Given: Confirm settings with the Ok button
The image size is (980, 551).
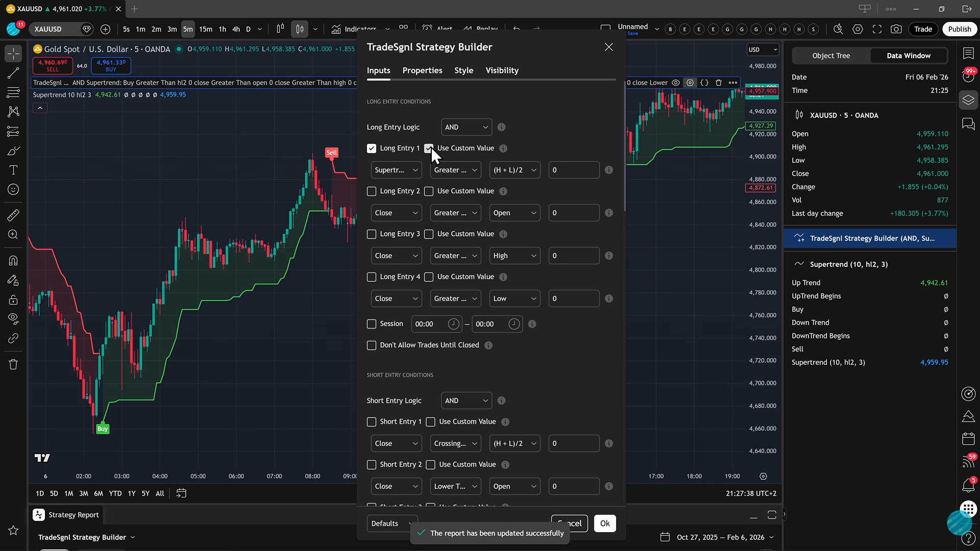Looking at the screenshot, I should coord(605,523).
